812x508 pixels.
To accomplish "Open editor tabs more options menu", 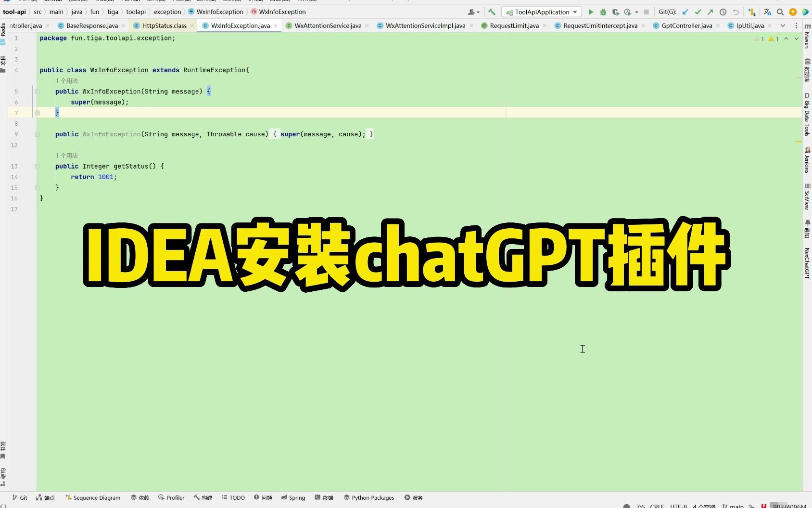I will pyautogui.click(x=796, y=26).
